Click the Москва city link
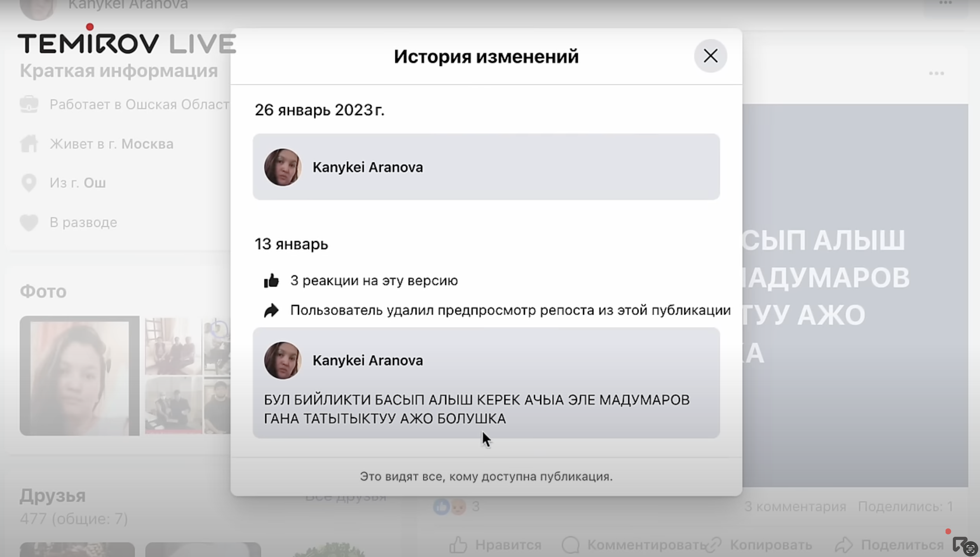The width and height of the screenshot is (980, 557). (x=147, y=144)
